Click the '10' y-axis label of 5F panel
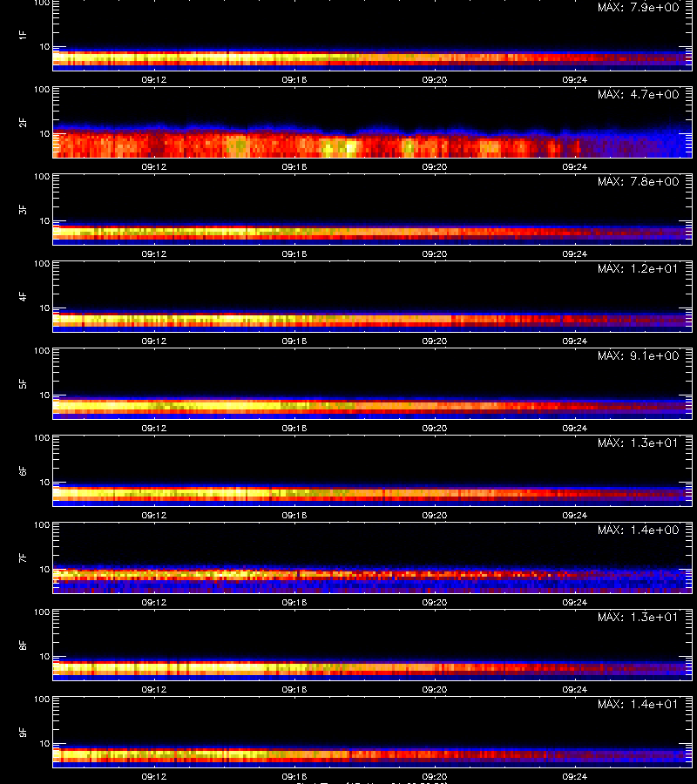The image size is (697, 784). tap(45, 395)
